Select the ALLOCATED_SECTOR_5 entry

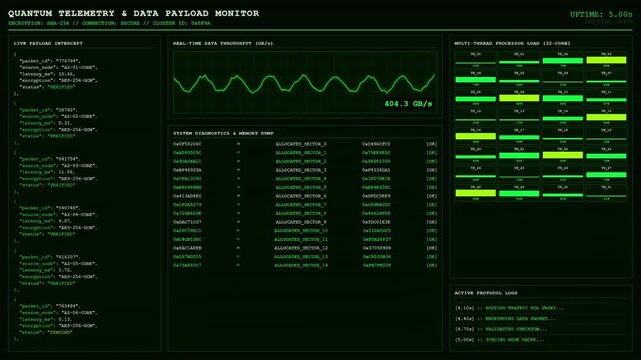[x=301, y=188]
